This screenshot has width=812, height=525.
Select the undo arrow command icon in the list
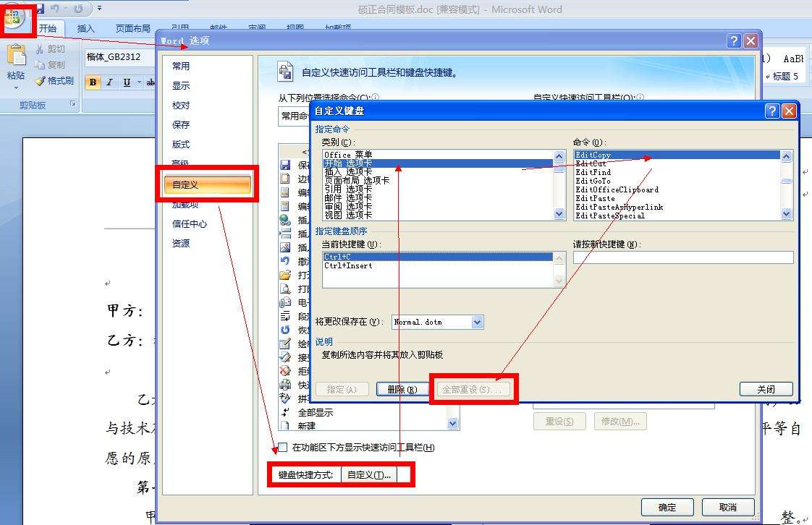285,260
